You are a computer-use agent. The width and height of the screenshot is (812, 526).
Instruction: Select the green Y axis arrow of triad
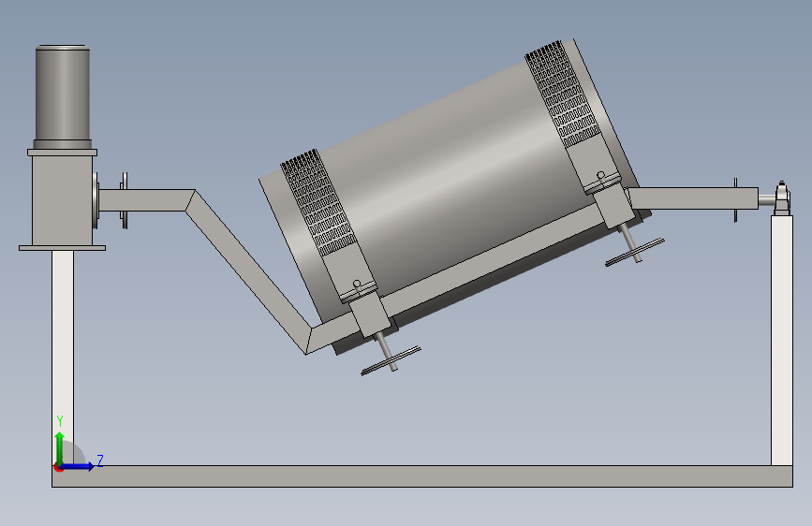60,447
